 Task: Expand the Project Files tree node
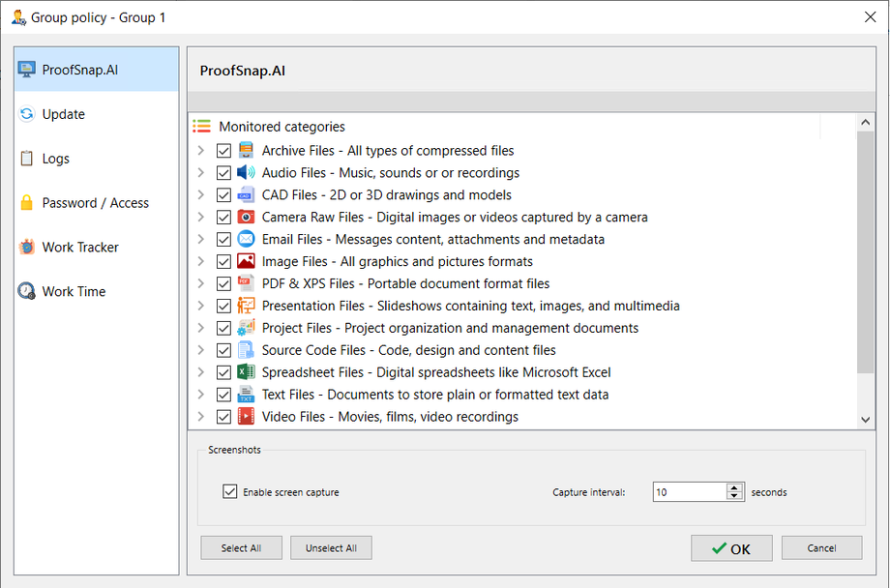(201, 328)
